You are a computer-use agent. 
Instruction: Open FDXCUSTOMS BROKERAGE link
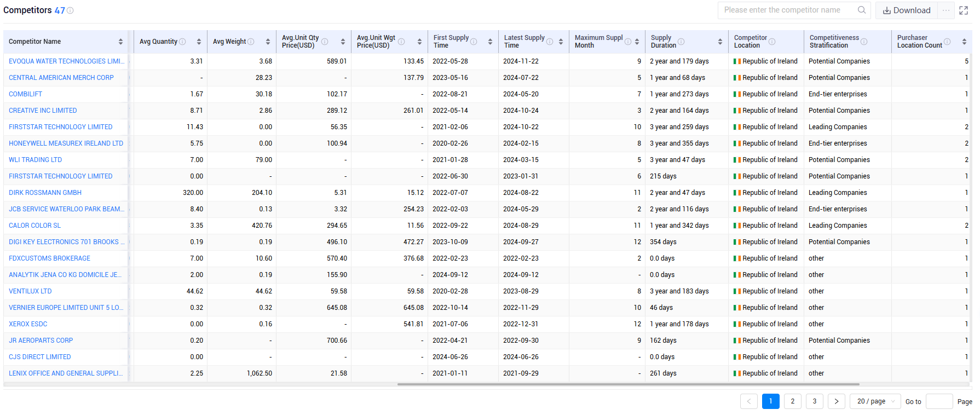(49, 258)
